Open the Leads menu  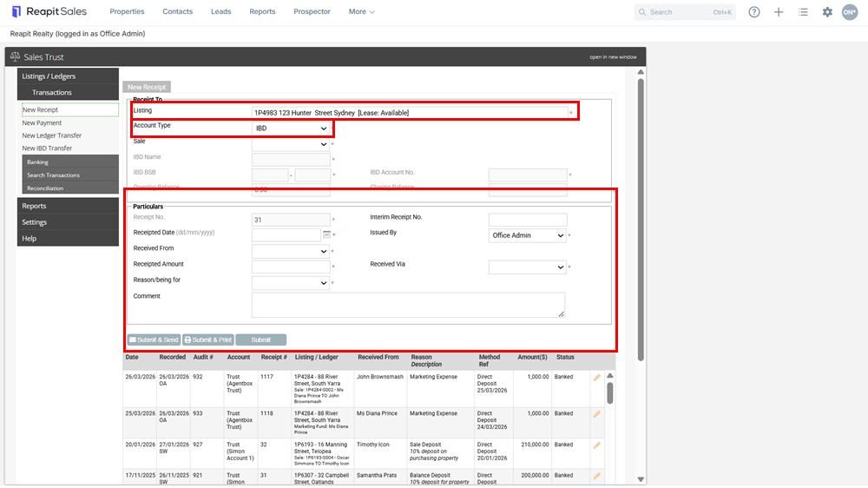click(220, 11)
